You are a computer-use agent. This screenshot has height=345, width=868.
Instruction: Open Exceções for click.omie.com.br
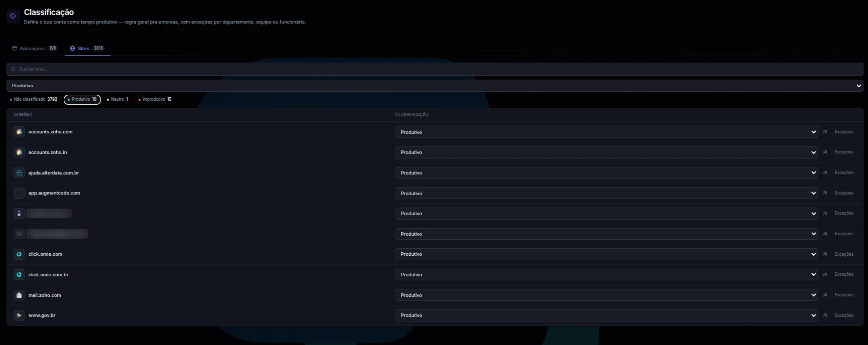point(844,274)
